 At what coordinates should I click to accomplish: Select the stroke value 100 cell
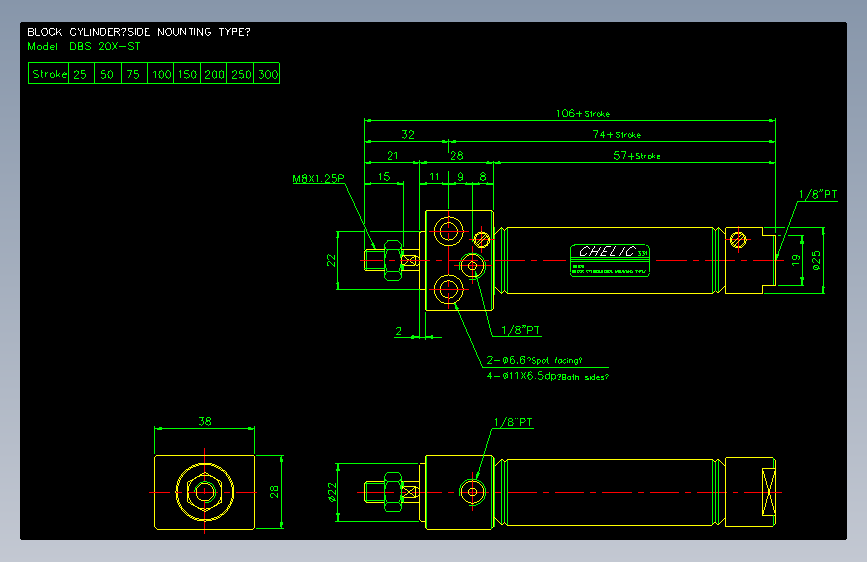point(161,74)
